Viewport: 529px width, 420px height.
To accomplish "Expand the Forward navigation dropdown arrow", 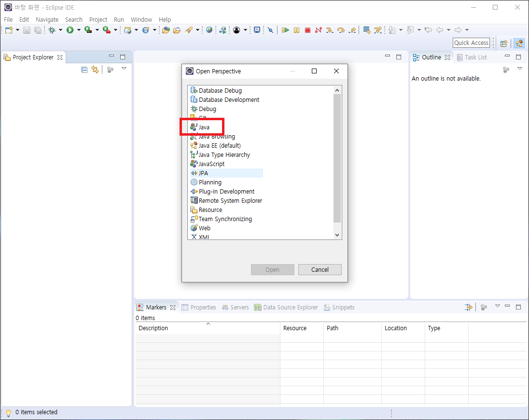I will click(x=467, y=30).
